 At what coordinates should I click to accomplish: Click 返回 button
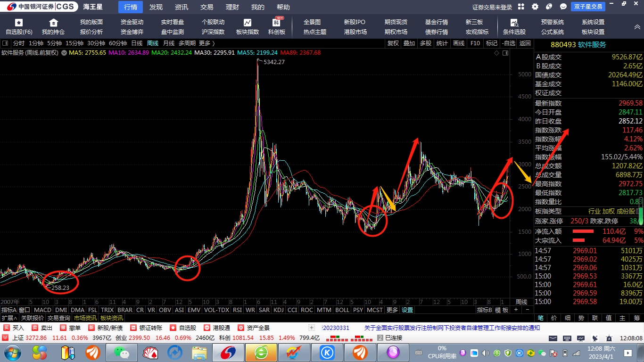525,43
